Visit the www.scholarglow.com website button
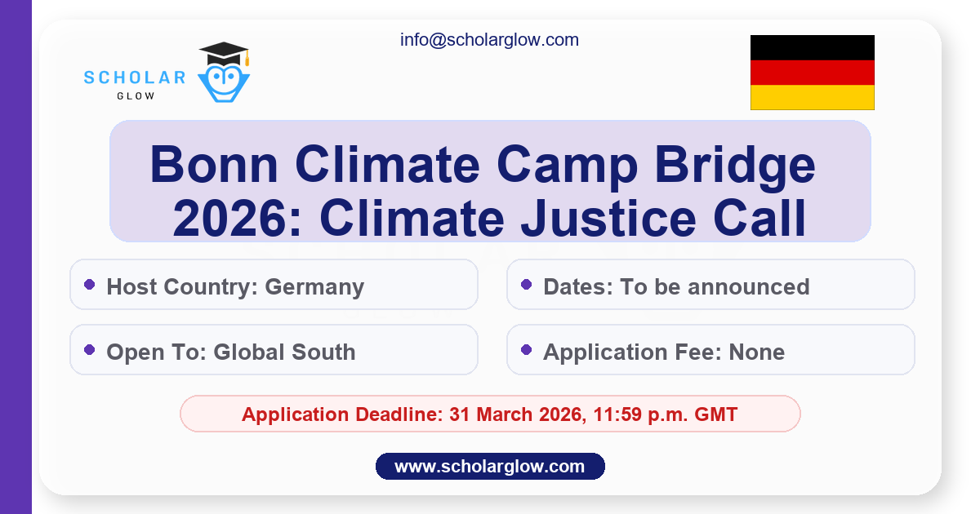Screen dimensions: 980x514 490,467
